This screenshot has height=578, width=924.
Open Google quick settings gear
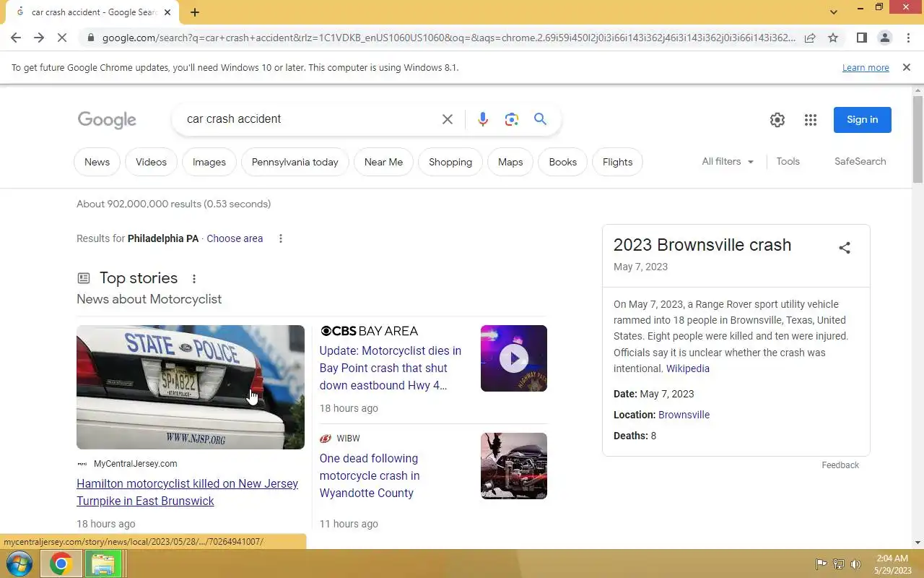tap(777, 120)
